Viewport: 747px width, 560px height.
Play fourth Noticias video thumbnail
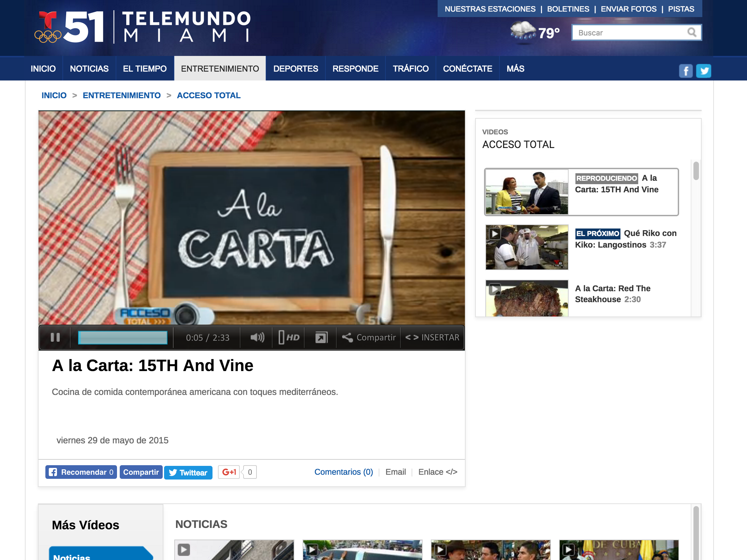tap(619, 550)
